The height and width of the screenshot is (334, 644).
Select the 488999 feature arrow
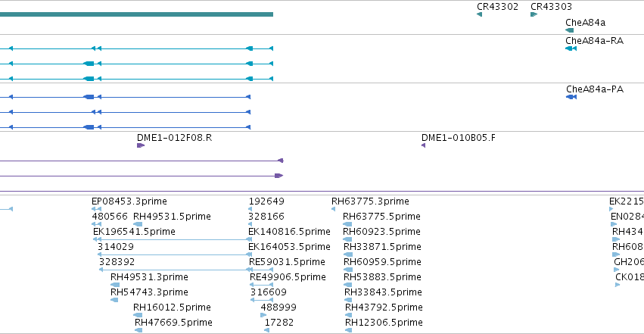click(x=263, y=315)
